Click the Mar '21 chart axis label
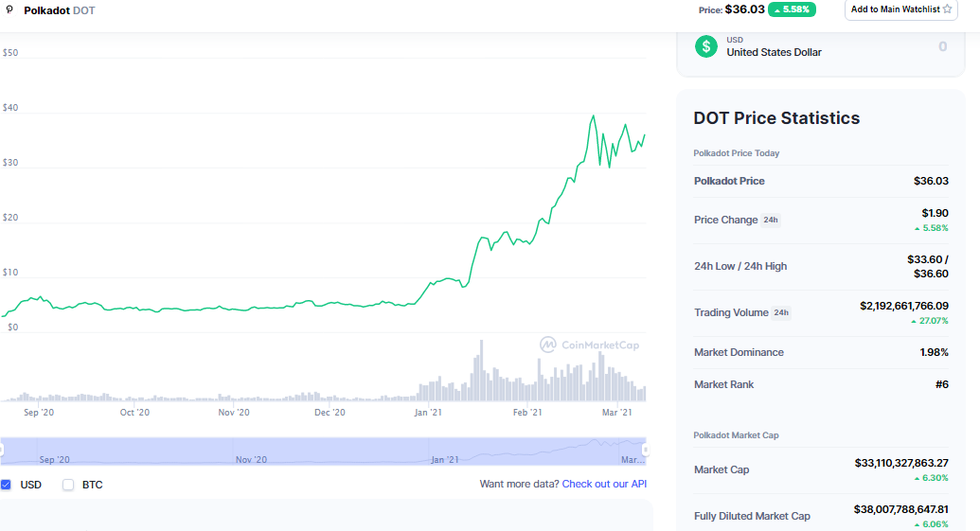980x531 pixels. click(x=616, y=413)
